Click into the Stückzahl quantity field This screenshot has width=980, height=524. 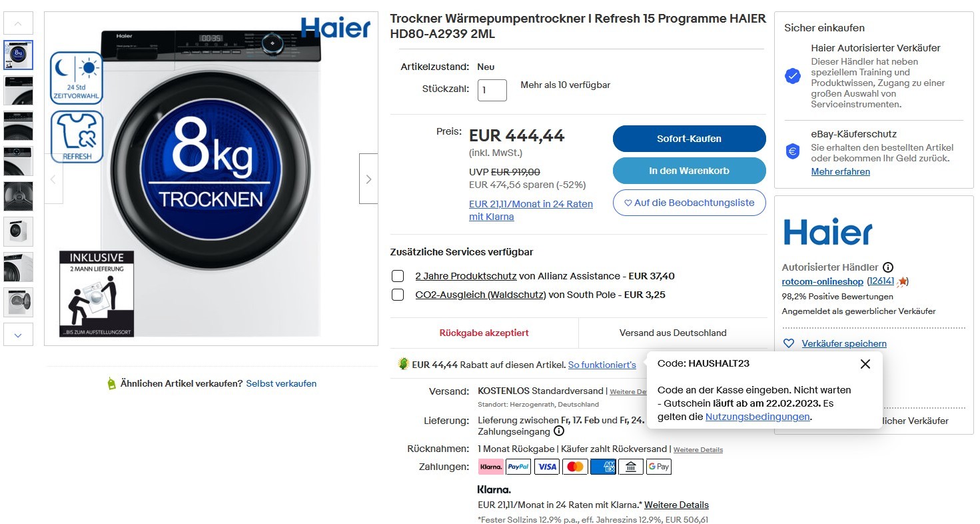tap(492, 90)
